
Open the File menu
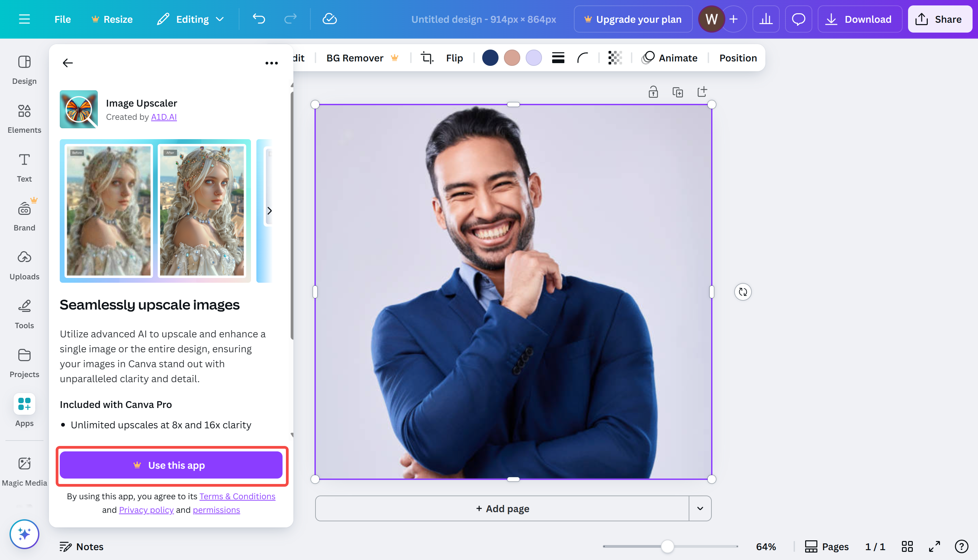(62, 19)
